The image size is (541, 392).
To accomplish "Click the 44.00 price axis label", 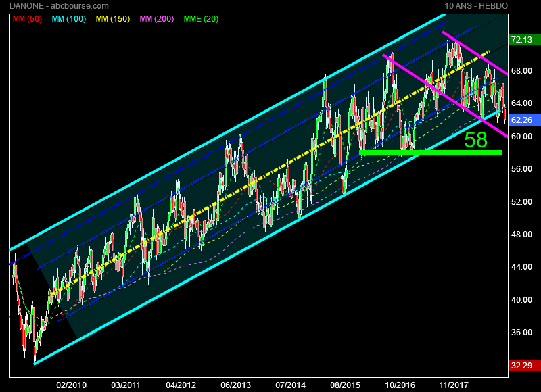I will click(521, 266).
